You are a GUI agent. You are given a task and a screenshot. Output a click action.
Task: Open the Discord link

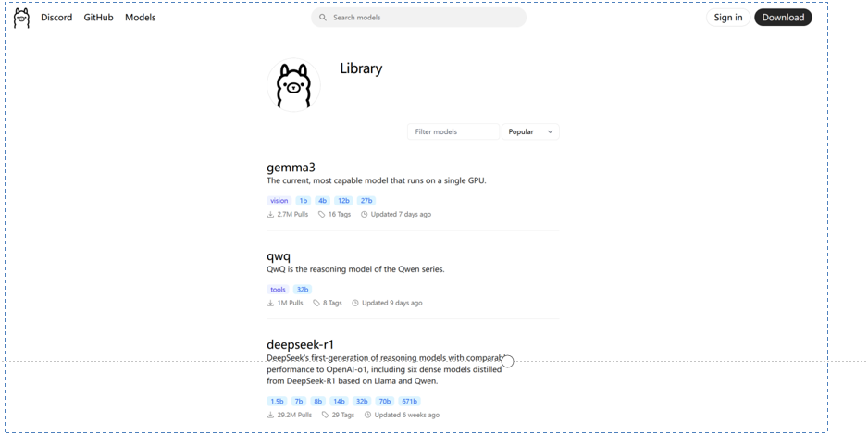(x=56, y=18)
